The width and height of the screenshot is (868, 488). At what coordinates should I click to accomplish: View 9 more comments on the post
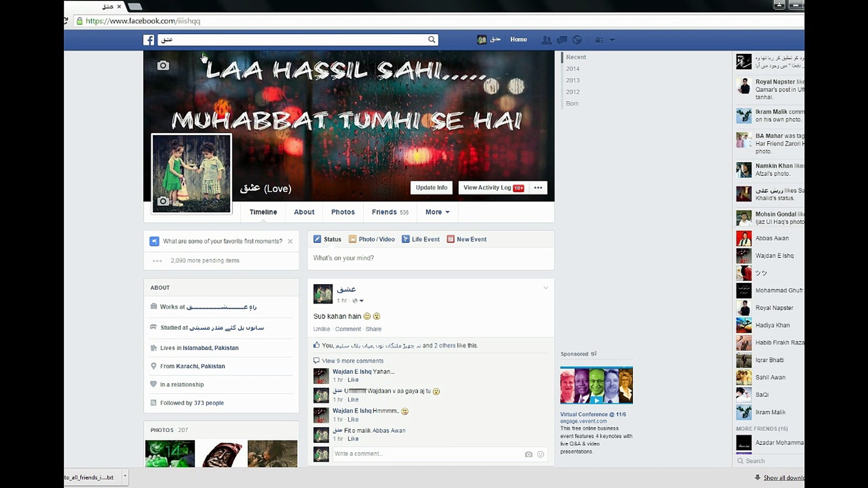(353, 361)
